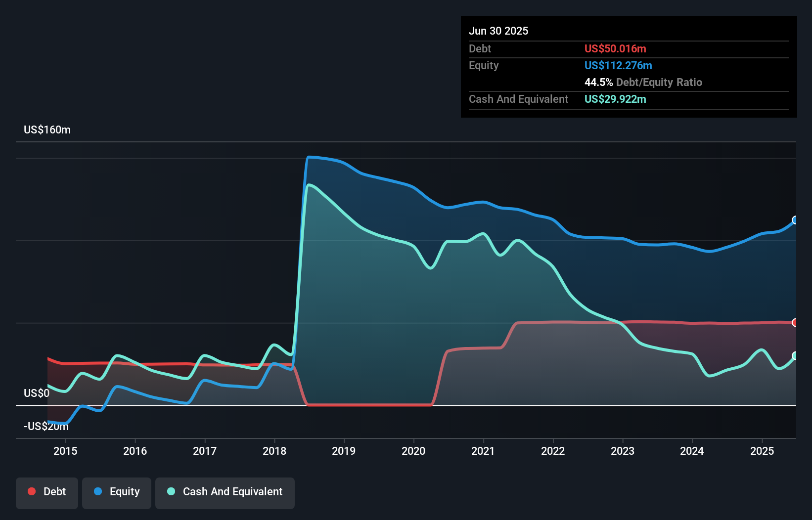
Task: Toggle the Equity series legend button
Action: point(117,493)
